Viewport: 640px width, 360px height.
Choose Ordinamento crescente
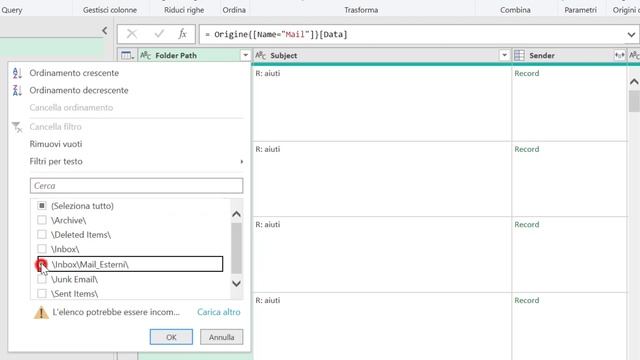(74, 73)
